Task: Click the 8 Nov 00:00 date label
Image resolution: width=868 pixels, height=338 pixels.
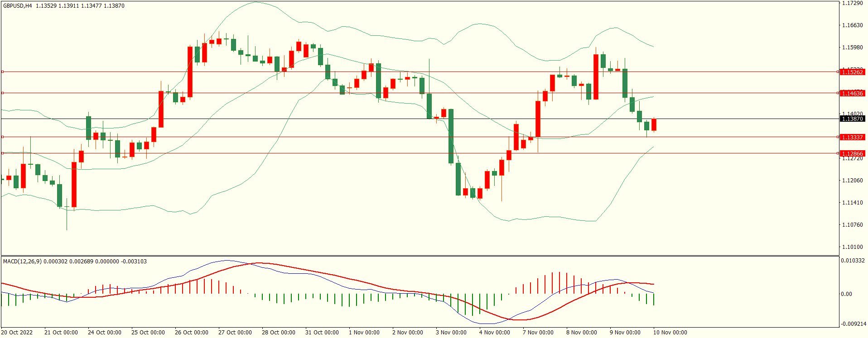Action: (582, 333)
